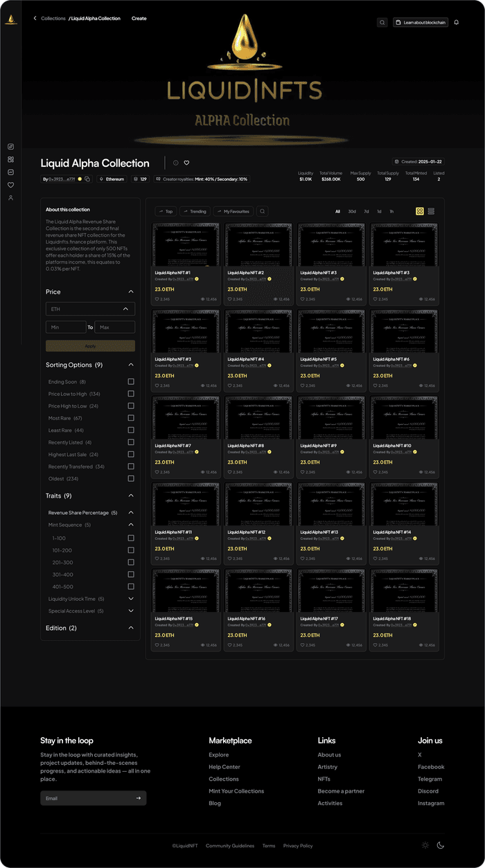Image resolution: width=485 pixels, height=868 pixels.
Task: Open the Telegram footer link
Action: [430, 779]
